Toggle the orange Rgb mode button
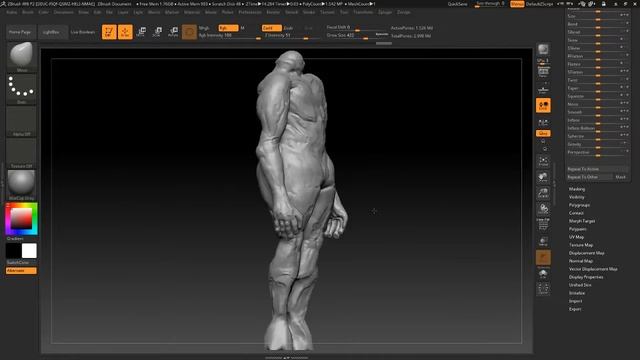The image size is (640, 360). [x=228, y=28]
